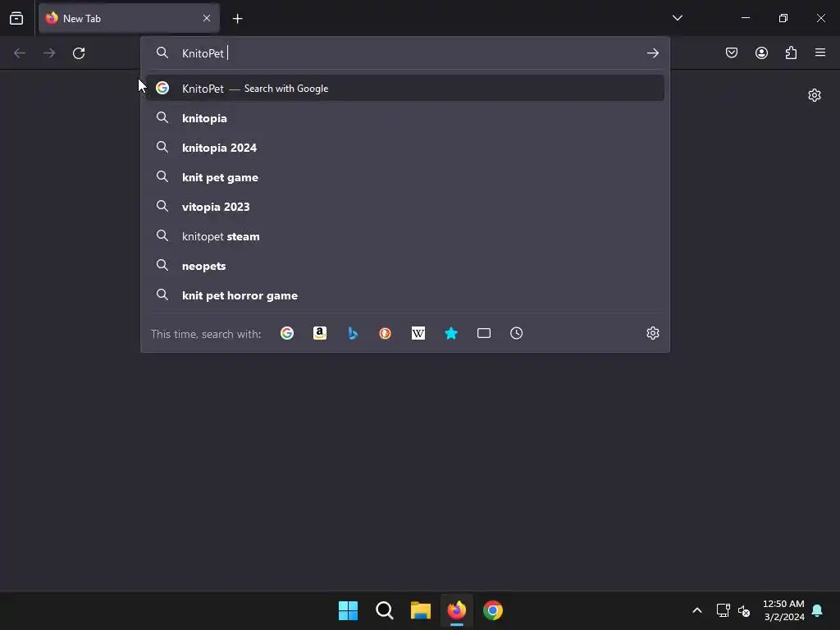This screenshot has width=840, height=630.
Task: Open new tab page customize gear
Action: point(815,95)
